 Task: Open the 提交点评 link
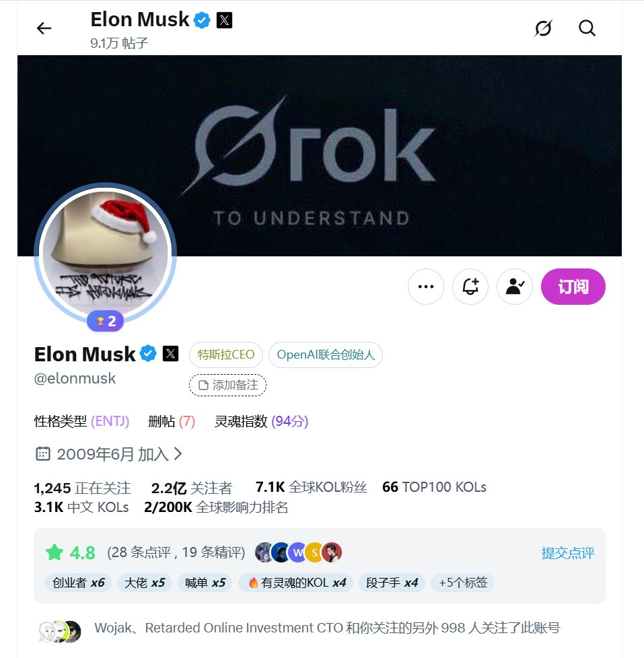coord(567,553)
